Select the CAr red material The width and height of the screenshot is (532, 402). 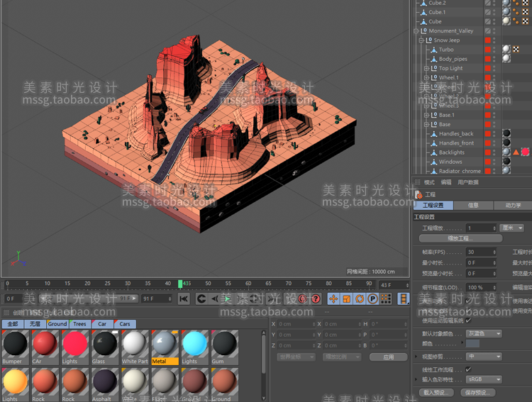click(x=45, y=347)
